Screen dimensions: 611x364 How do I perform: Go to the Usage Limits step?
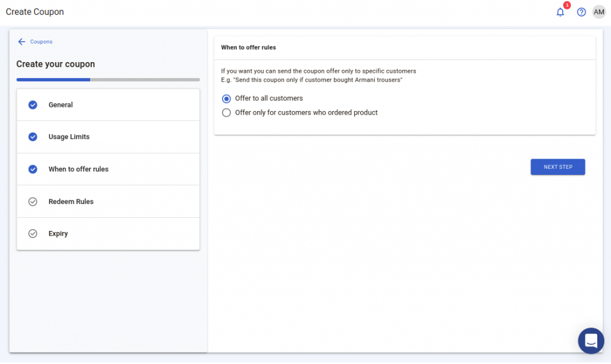109,137
